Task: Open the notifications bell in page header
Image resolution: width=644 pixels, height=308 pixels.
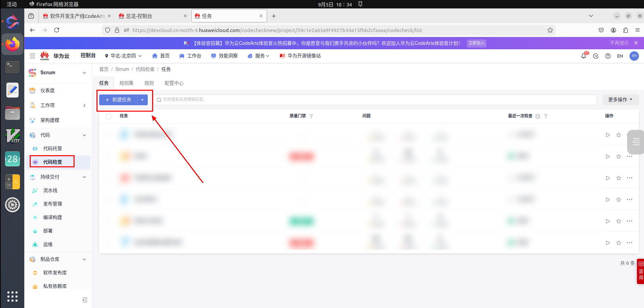Action: [584, 56]
